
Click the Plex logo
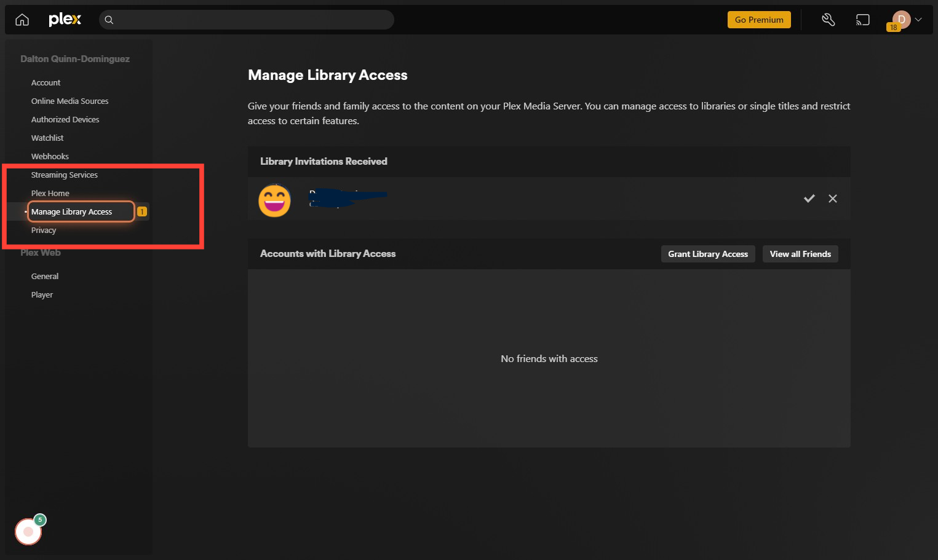coord(65,20)
